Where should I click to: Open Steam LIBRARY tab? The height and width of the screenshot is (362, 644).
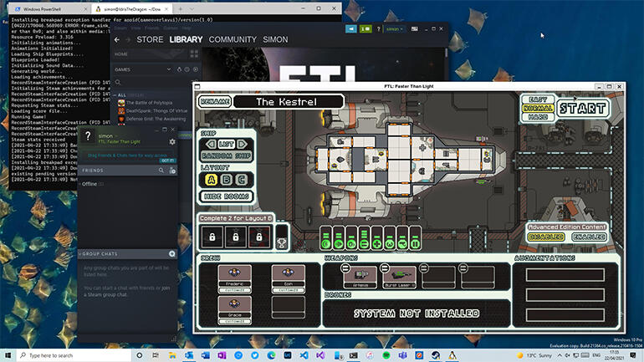[x=186, y=39]
